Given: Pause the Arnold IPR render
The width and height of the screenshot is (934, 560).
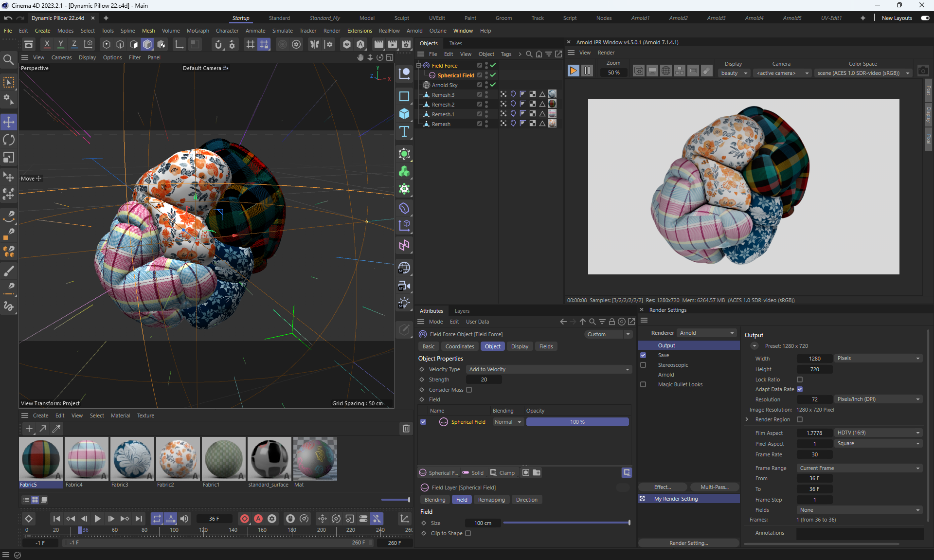Looking at the screenshot, I should 587,71.
